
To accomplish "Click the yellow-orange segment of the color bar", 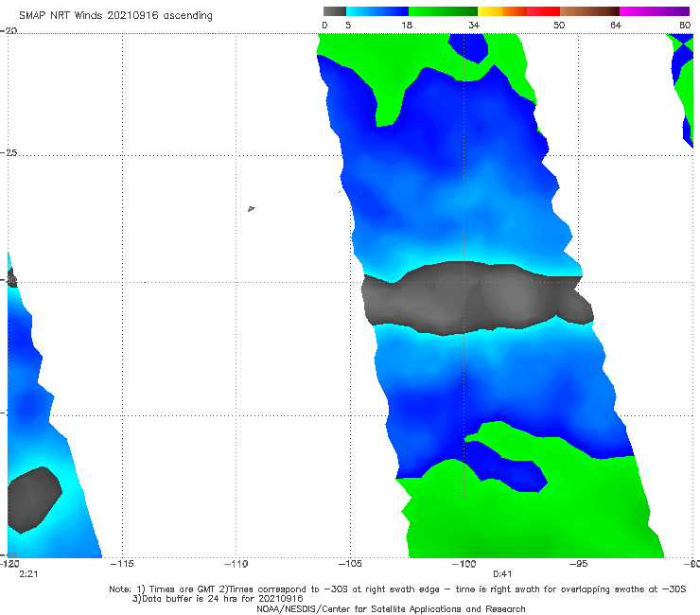I will (x=501, y=11).
